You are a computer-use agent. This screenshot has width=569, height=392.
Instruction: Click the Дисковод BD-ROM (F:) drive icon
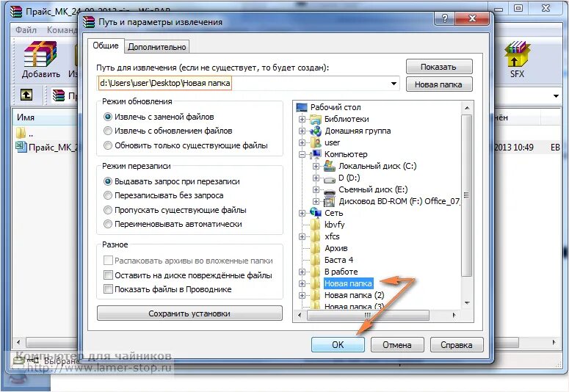click(x=330, y=201)
